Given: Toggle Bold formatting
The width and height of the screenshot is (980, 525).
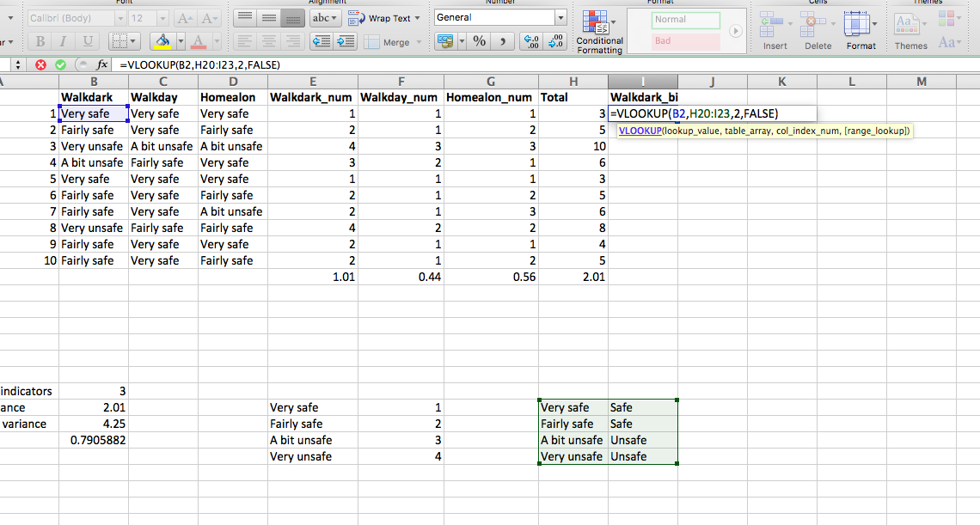Looking at the screenshot, I should 40,41.
